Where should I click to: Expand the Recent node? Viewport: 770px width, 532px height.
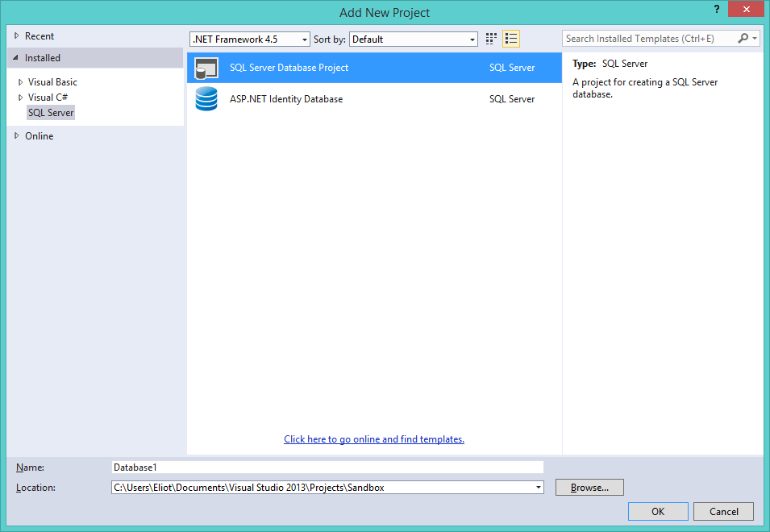coord(16,35)
